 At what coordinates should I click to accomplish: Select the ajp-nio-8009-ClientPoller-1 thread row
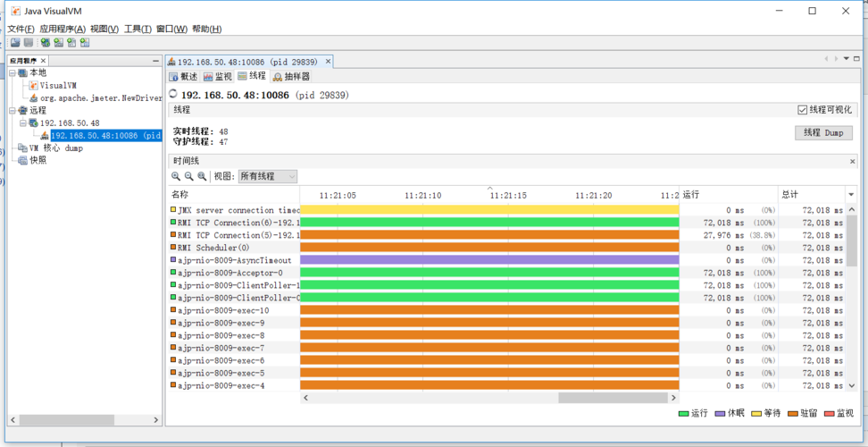pyautogui.click(x=507, y=285)
